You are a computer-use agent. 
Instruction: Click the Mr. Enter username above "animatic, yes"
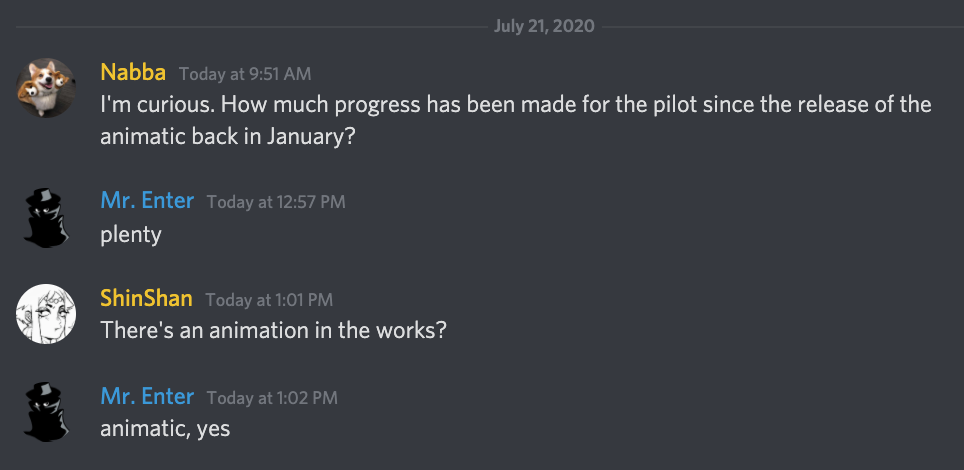tap(147, 396)
